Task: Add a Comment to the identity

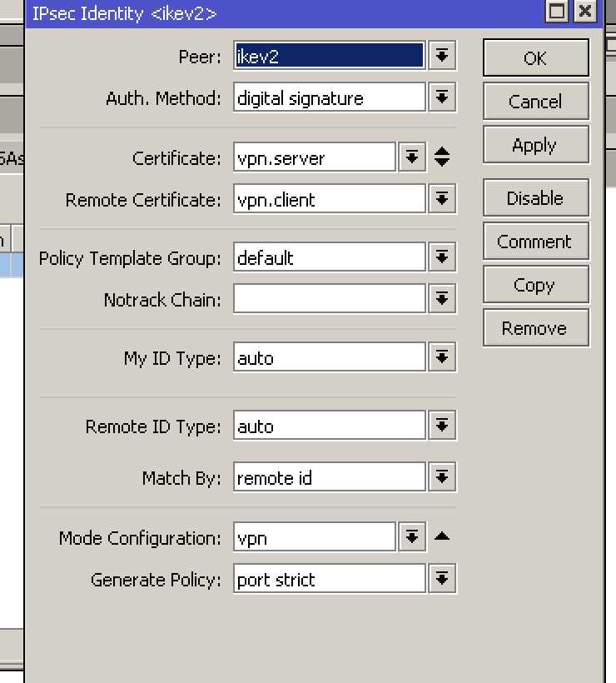Action: (535, 242)
